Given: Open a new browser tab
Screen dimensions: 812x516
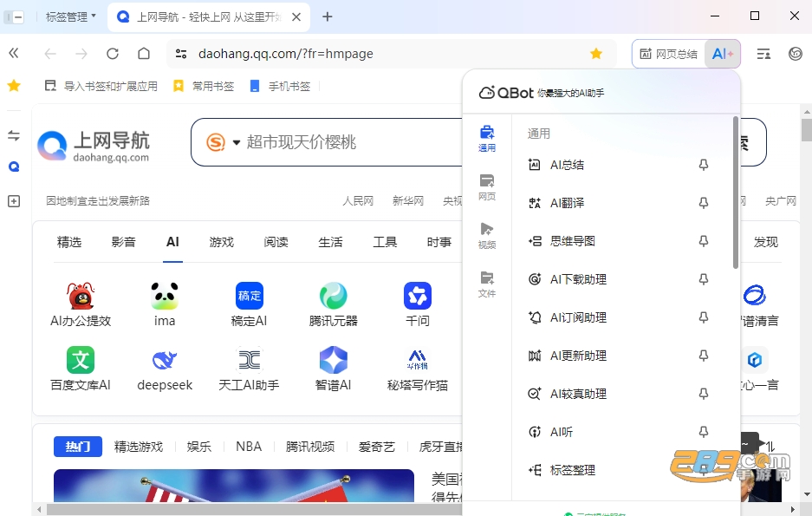Looking at the screenshot, I should [x=328, y=16].
